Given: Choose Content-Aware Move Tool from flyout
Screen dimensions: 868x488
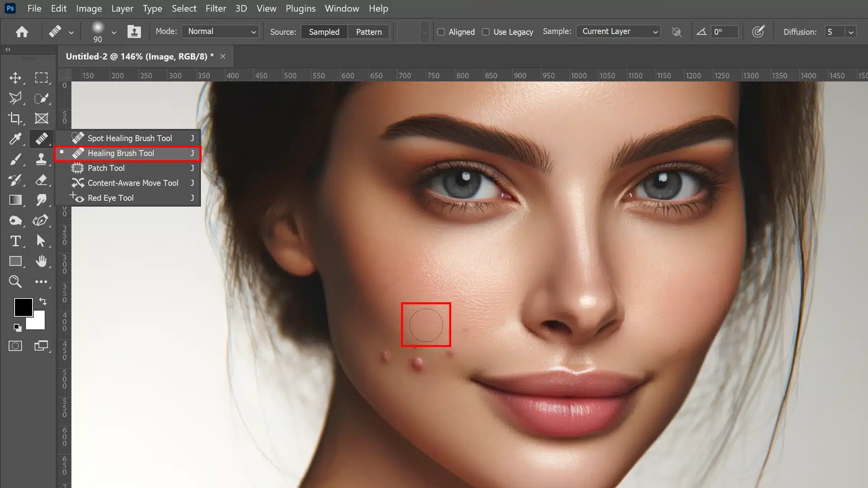Looking at the screenshot, I should (x=128, y=183).
